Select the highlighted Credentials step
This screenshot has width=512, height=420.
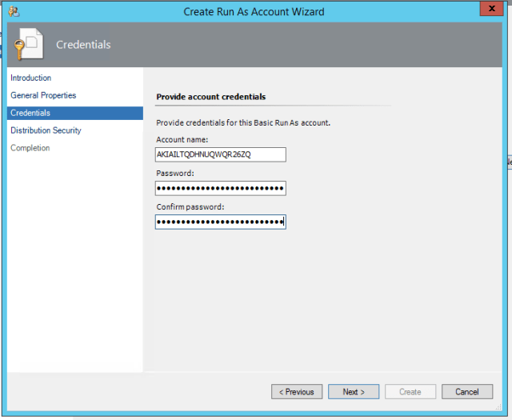[30, 113]
